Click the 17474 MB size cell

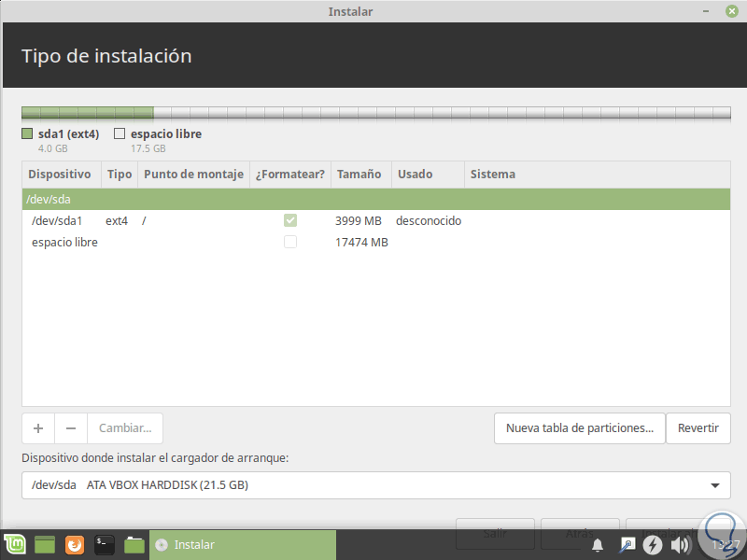pyautogui.click(x=361, y=242)
